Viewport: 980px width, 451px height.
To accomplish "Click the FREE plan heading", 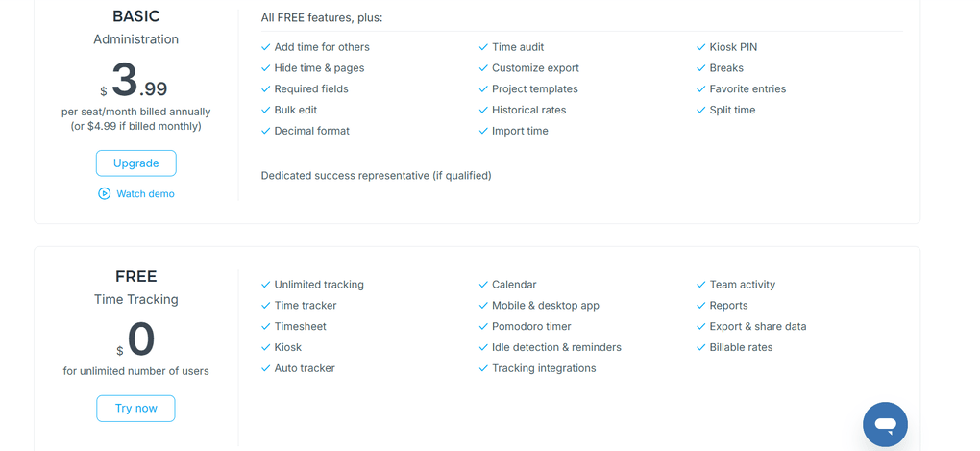I will pos(135,277).
